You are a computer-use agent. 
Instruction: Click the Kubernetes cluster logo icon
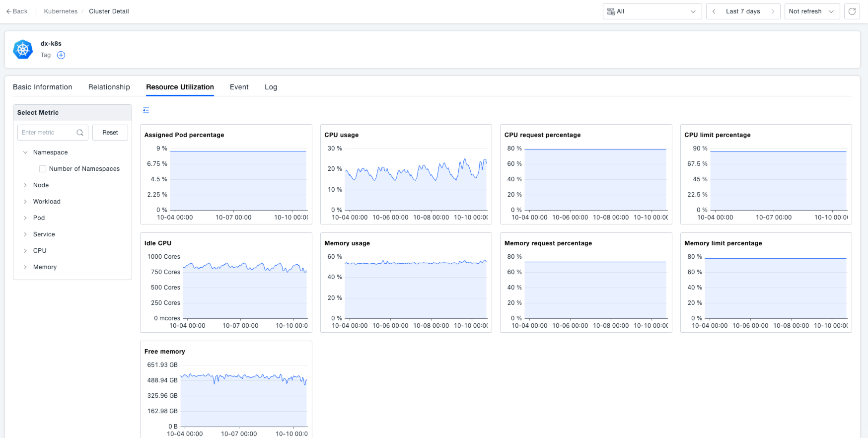tap(23, 50)
